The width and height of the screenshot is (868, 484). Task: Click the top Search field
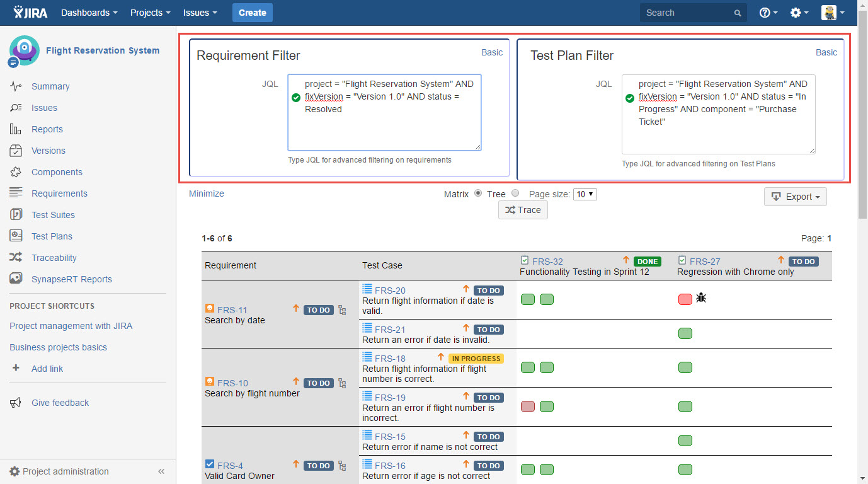coord(694,13)
